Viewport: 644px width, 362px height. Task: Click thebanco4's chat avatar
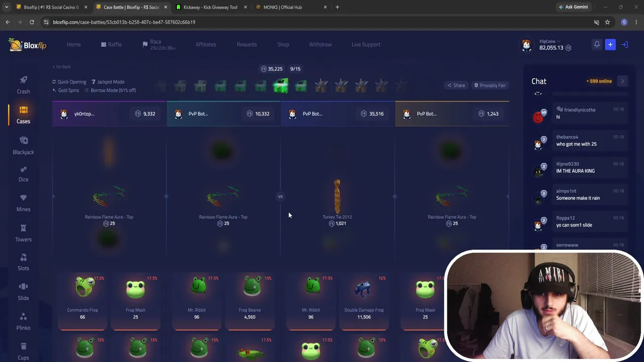point(538,144)
